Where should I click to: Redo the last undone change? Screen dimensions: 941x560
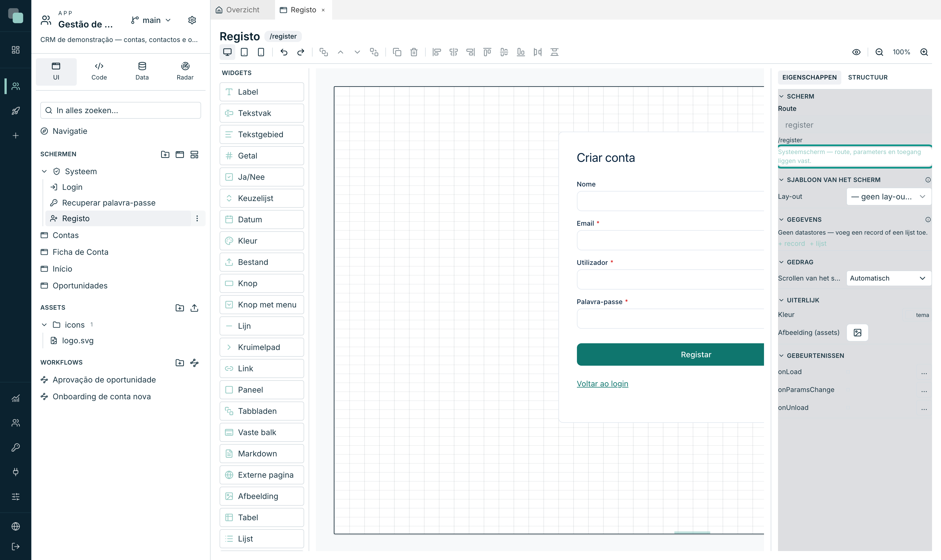[301, 52]
